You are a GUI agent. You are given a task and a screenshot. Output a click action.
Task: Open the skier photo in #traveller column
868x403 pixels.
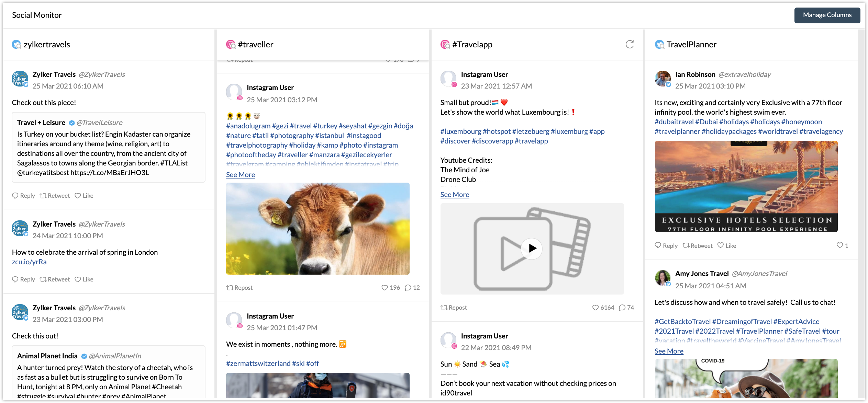pyautogui.click(x=318, y=385)
